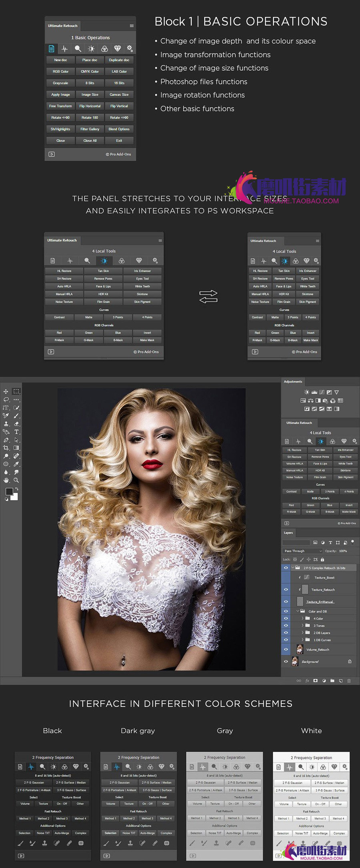This screenshot has height=868, width=360.
Task: Open the gear settings tab in Basic Operations panel
Action: coord(130,48)
